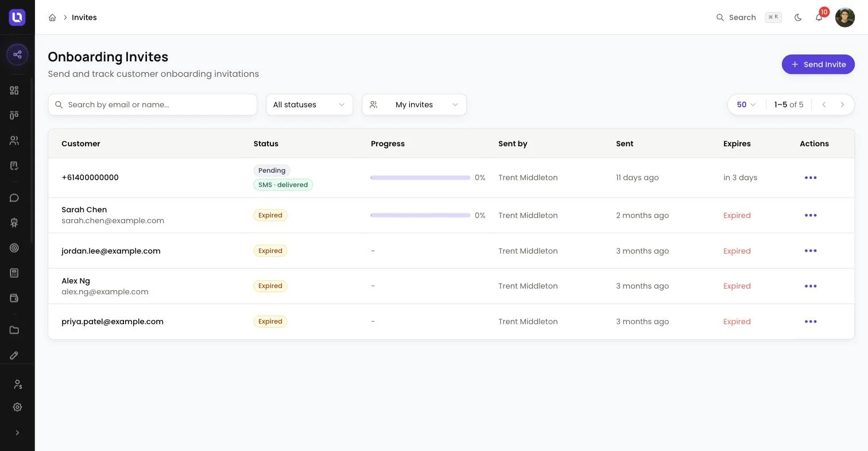This screenshot has width=868, height=451.
Task: Go to the previous page of invites
Action: coord(824,104)
